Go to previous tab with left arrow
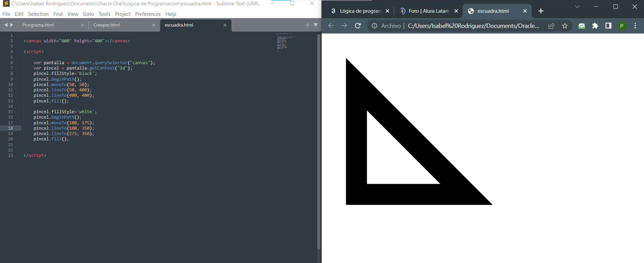The image size is (644, 263). pyautogui.click(x=6, y=25)
